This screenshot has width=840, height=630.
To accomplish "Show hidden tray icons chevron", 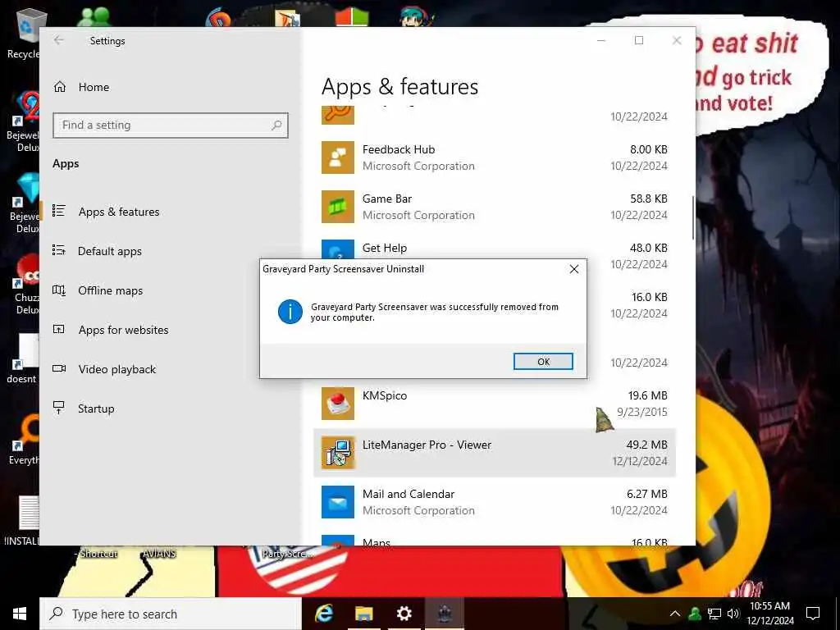I will coord(675,614).
